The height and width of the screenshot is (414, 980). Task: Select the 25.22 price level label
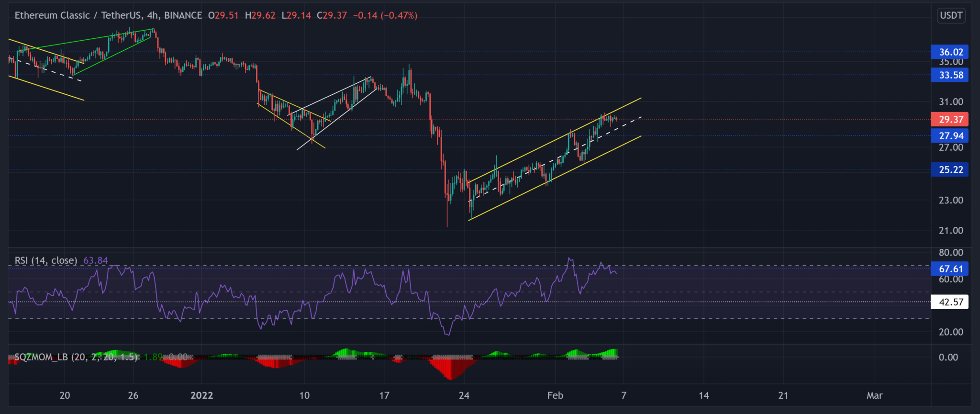point(950,170)
